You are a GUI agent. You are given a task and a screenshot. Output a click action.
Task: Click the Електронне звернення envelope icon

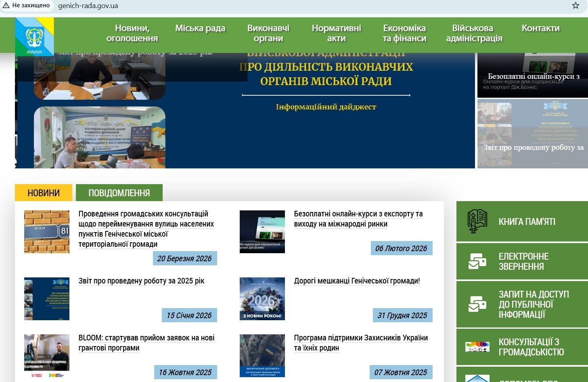click(x=477, y=261)
